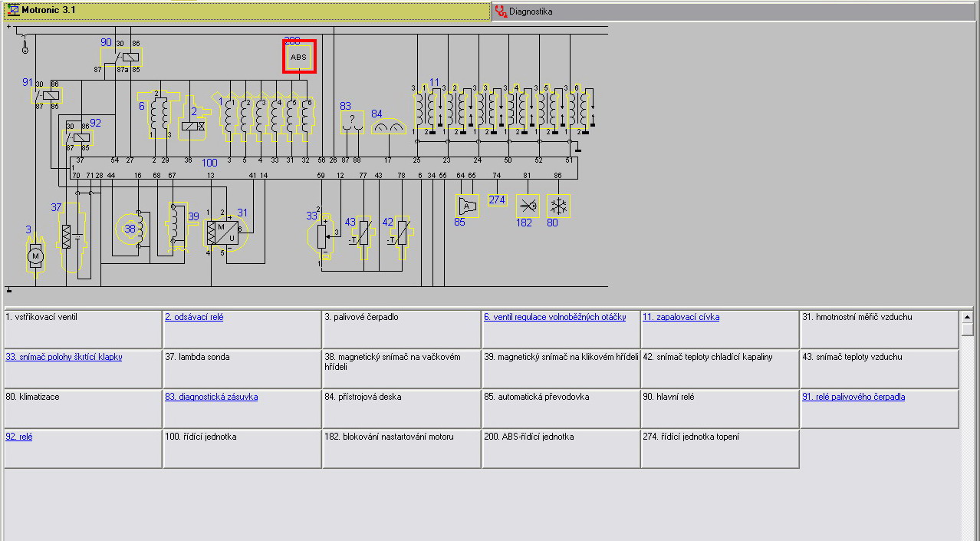Open link '2. odsávací relé'

point(194,317)
